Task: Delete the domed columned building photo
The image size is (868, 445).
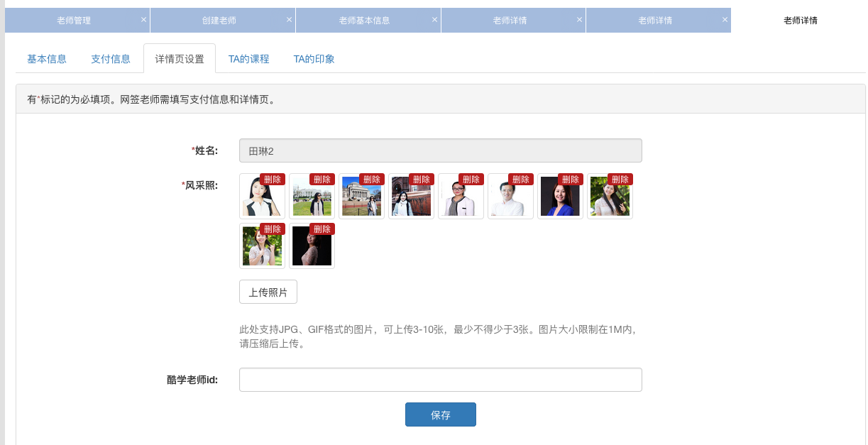Action: 372,180
